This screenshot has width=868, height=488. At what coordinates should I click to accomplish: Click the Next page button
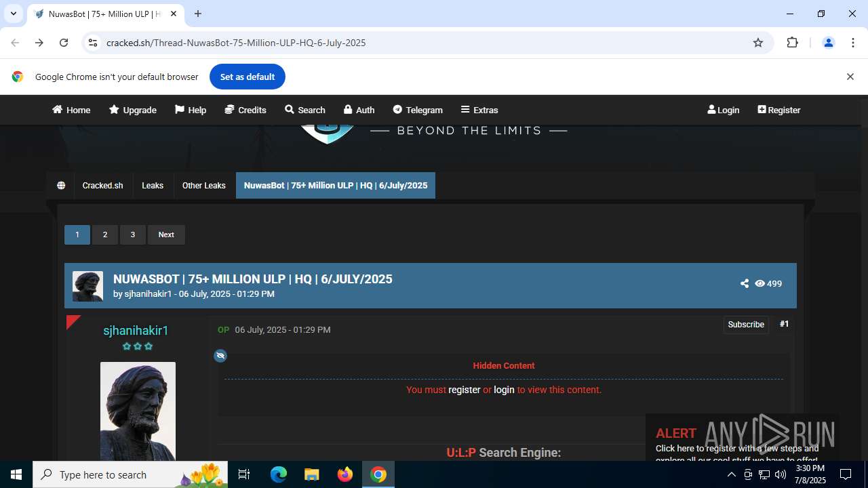166,235
